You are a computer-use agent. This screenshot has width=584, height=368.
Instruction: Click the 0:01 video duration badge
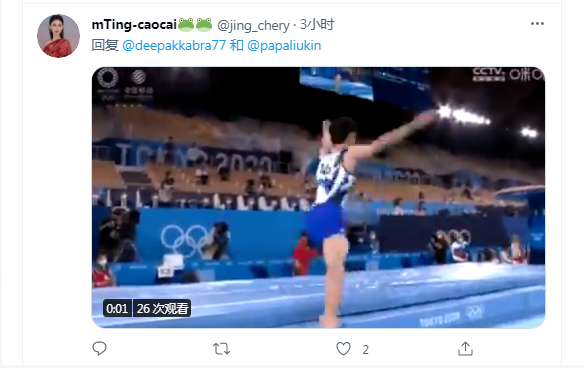[117, 308]
